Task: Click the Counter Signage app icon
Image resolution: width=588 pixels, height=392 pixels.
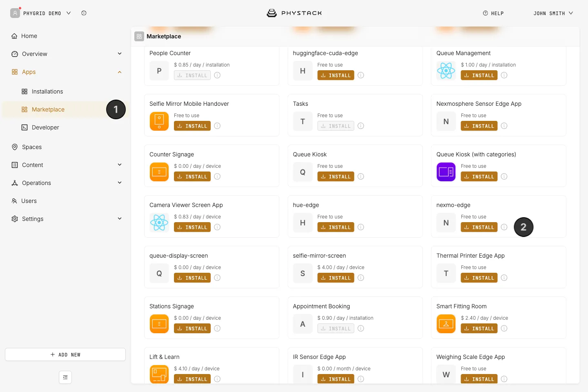Action: point(159,172)
